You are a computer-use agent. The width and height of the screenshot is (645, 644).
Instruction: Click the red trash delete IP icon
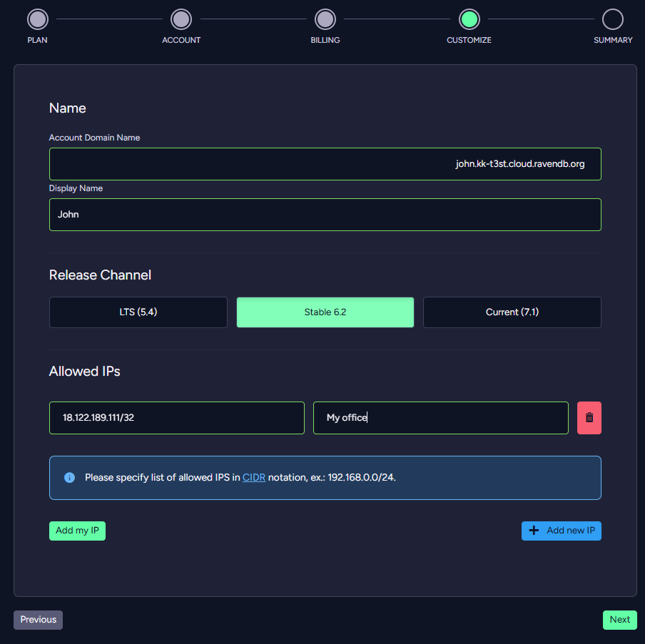(x=589, y=418)
